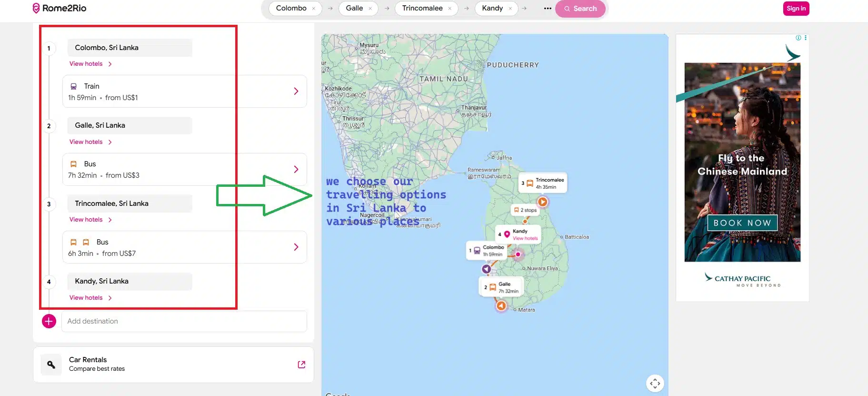The height and width of the screenshot is (396, 868).
Task: Click orange Trincomalee map pin
Action: pyautogui.click(x=542, y=202)
